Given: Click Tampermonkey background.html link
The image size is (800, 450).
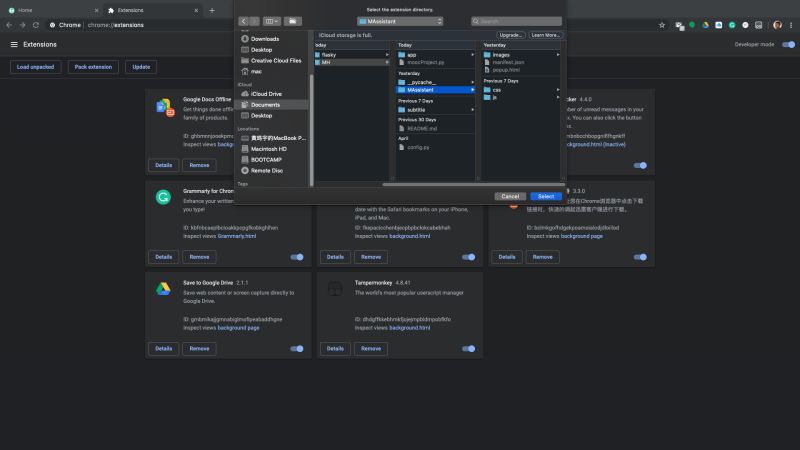Looking at the screenshot, I should coord(410,328).
